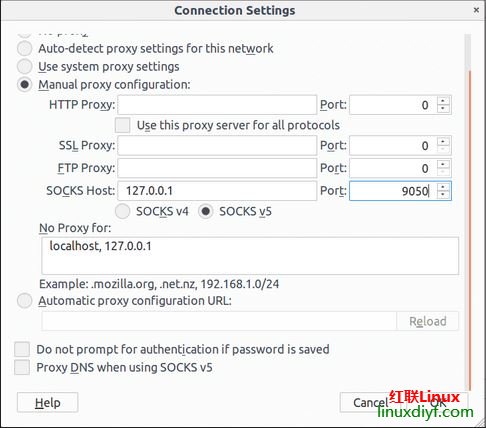Decrease the SOCKS Host port value

443,195
